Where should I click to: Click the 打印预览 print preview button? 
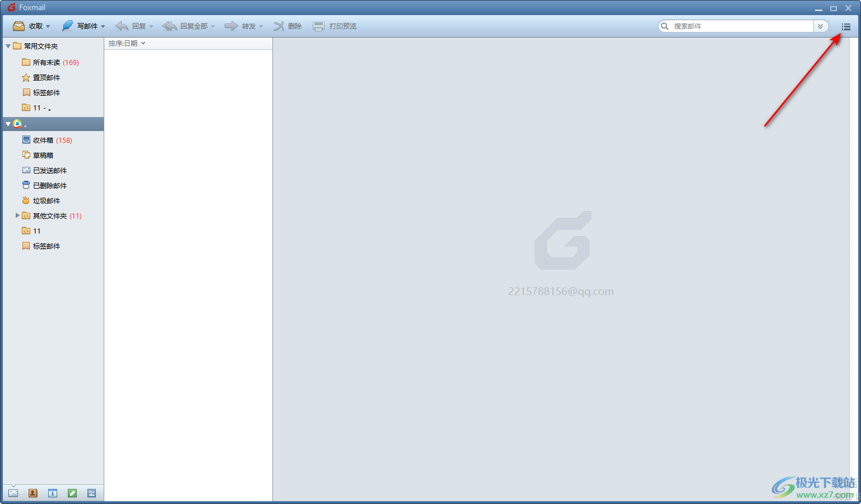[335, 26]
